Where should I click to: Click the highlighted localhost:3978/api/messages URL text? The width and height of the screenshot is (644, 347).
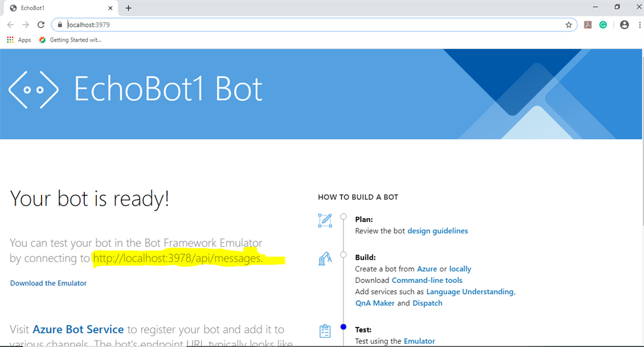click(177, 258)
